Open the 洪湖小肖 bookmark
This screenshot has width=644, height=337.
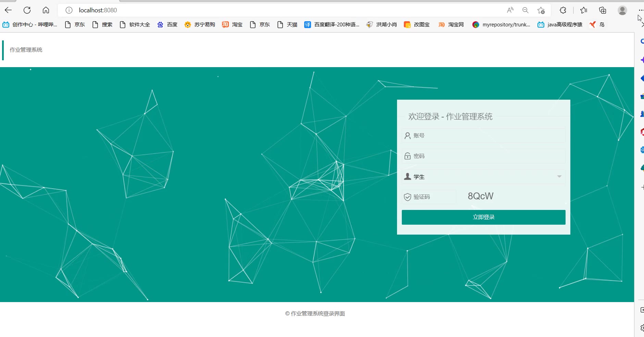click(382, 25)
